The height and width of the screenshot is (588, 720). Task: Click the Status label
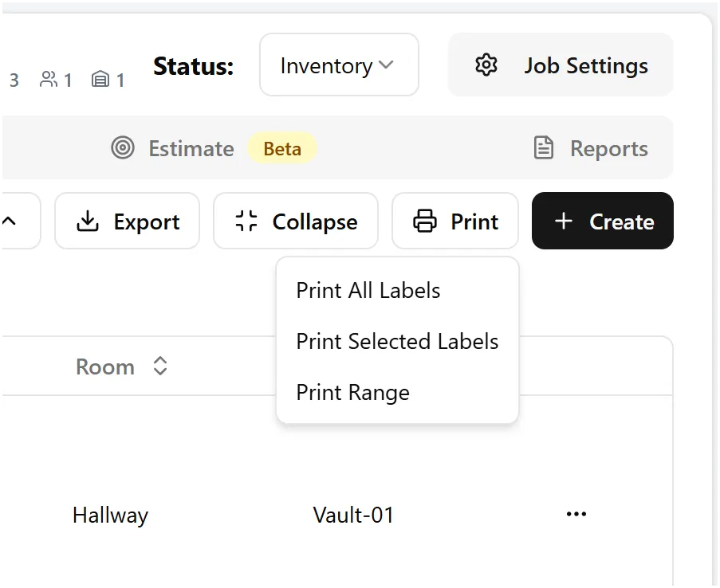coord(193,66)
